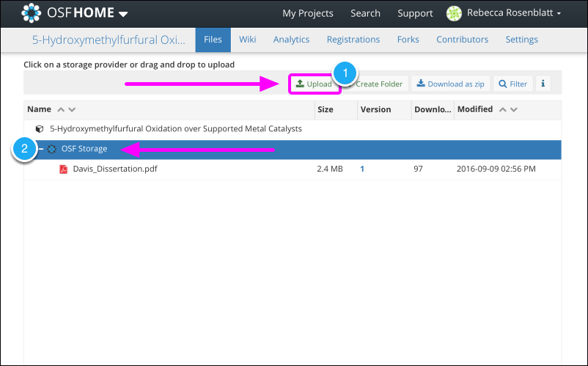Sort Name column ascending arrow
The height and width of the screenshot is (366, 588).
click(x=61, y=109)
